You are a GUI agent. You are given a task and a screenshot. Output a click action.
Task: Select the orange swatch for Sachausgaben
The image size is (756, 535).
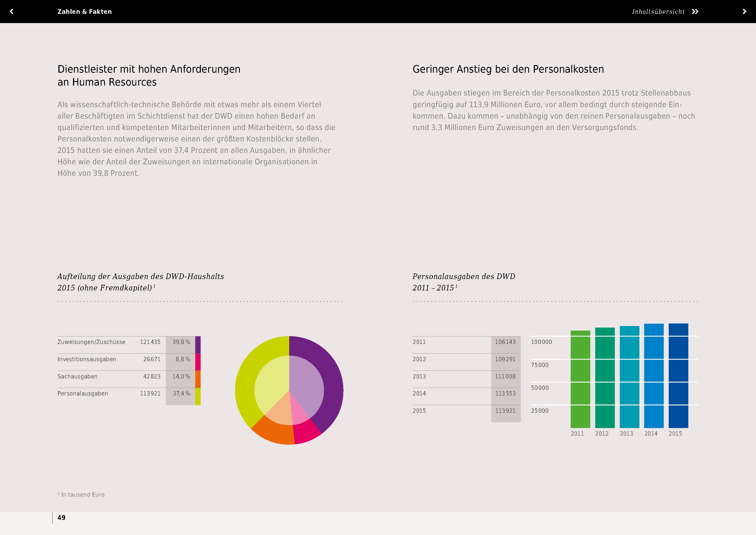[x=198, y=379]
